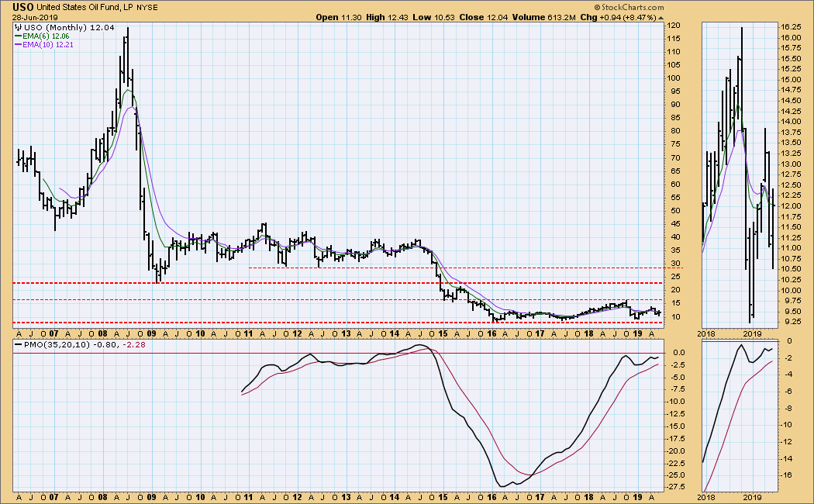Image resolution: width=814 pixels, height=504 pixels.
Task: Click 2018 below the zoom price panel
Action: click(706, 333)
